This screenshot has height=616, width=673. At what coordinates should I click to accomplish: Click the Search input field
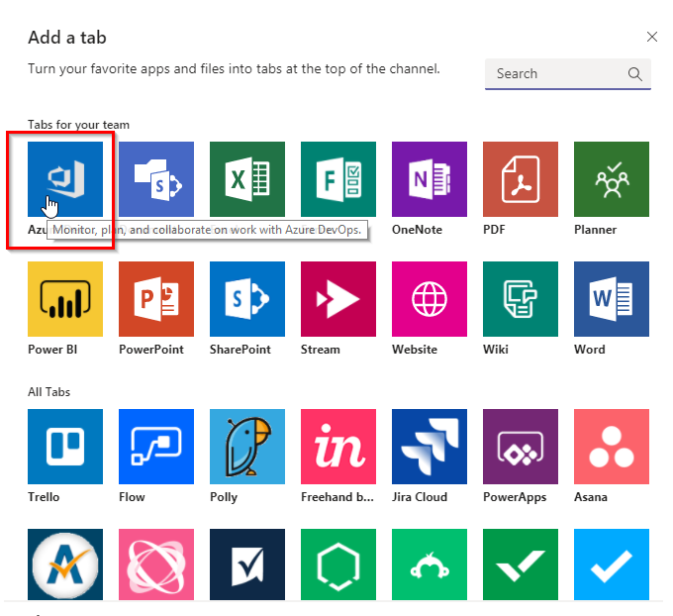coord(554,74)
